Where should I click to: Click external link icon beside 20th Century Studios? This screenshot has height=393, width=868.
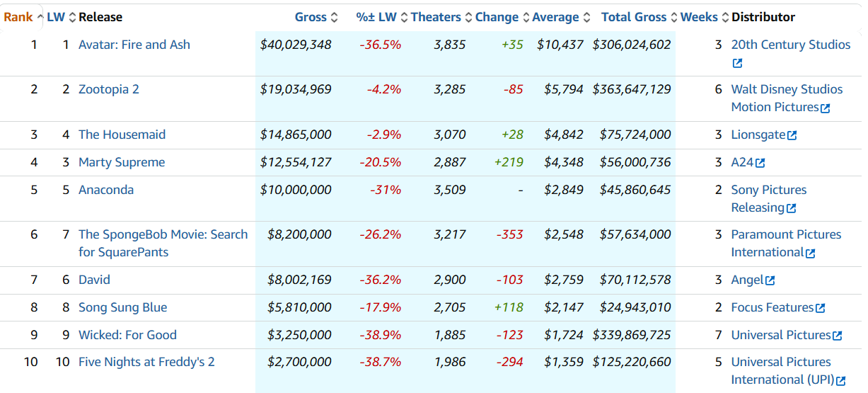tap(737, 63)
